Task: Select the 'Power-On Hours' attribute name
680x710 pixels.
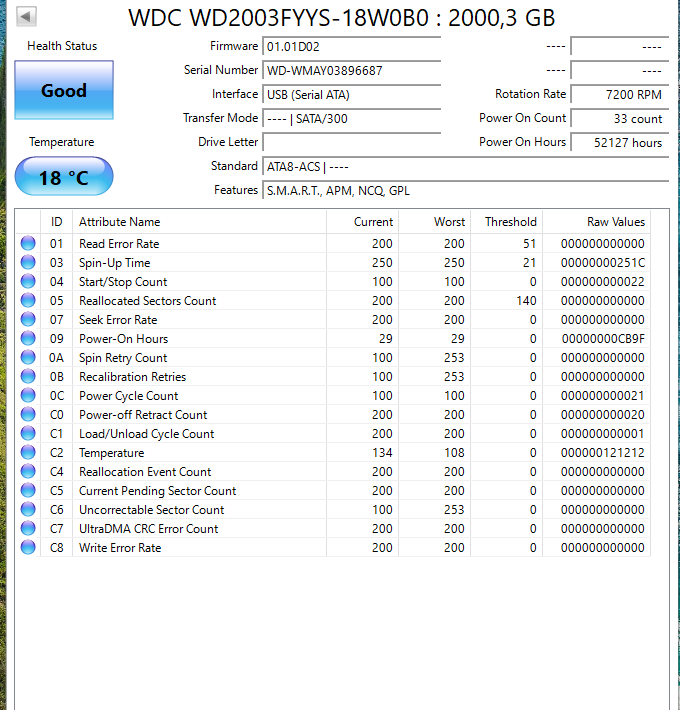Action: (124, 339)
